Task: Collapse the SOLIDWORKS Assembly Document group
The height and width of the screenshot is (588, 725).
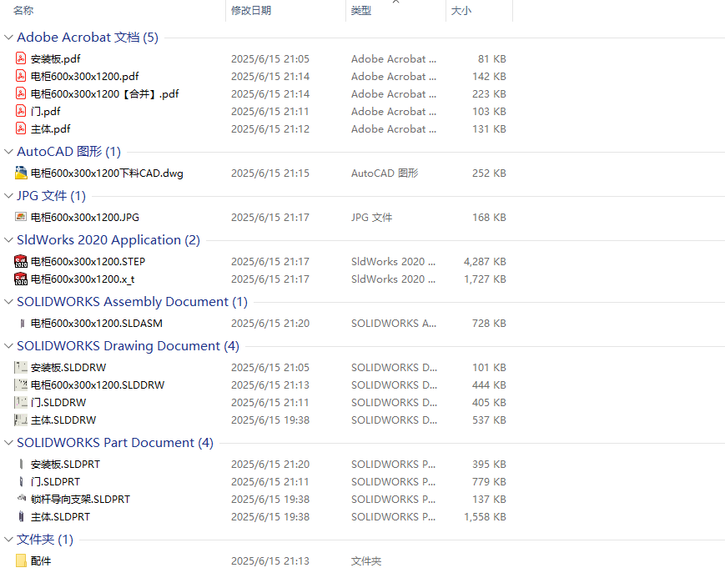Action: click(8, 301)
